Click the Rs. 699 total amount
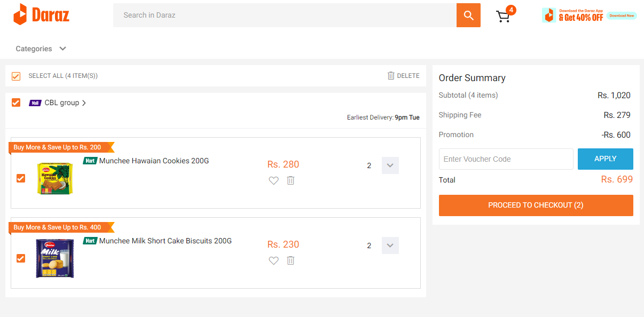Screen dimensions: 644x317 click(x=617, y=179)
